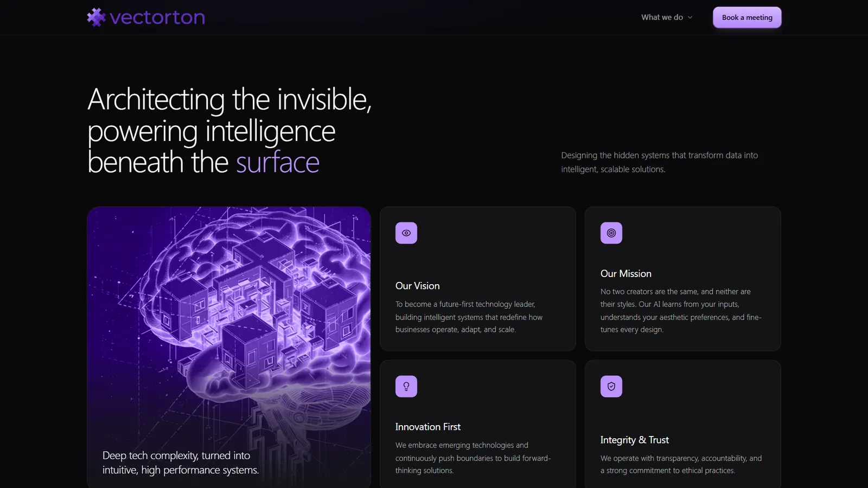Click Book a meeting button

click(x=747, y=17)
